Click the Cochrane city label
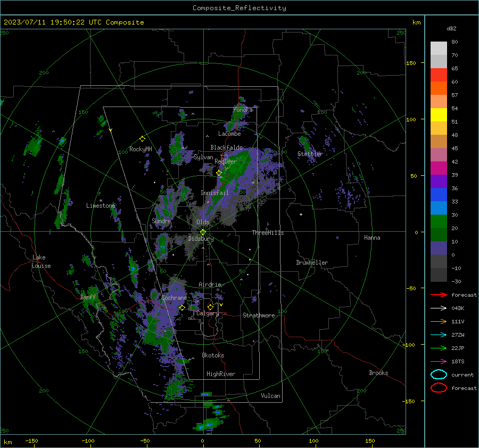 coord(174,298)
